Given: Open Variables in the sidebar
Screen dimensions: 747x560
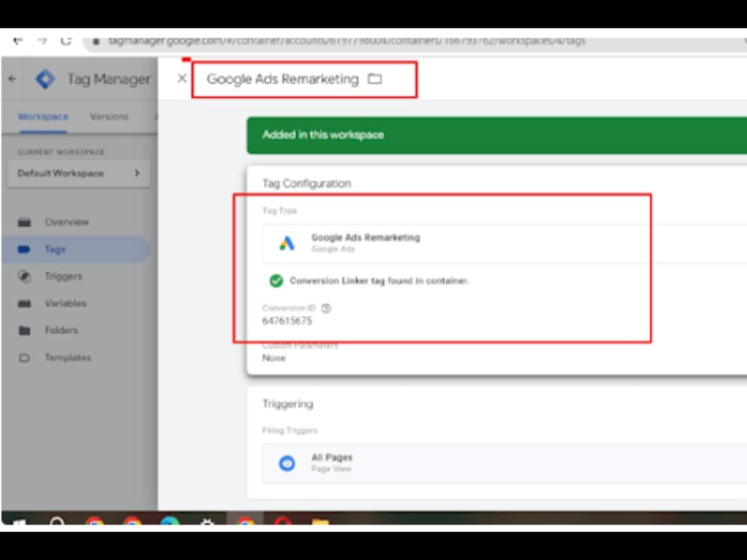Looking at the screenshot, I should point(66,303).
